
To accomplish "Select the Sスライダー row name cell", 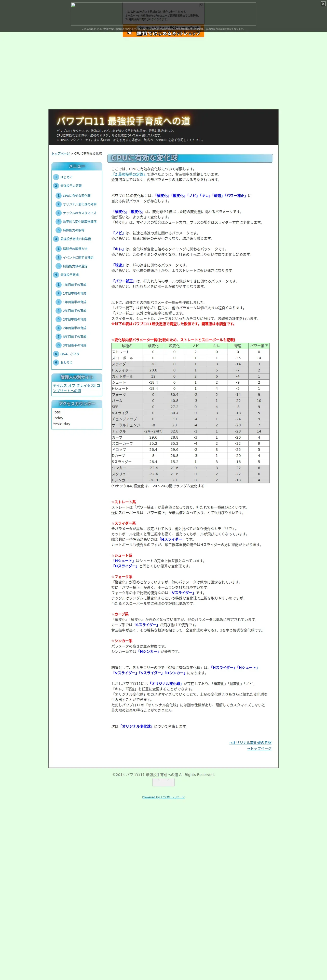I will click(x=127, y=462).
